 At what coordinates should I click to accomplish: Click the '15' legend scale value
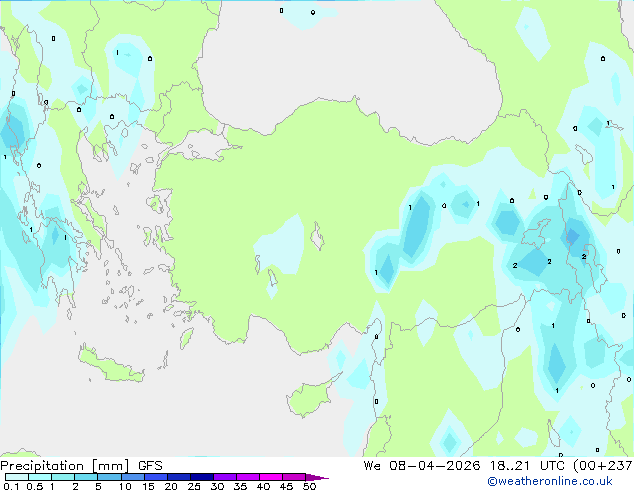coord(148,486)
